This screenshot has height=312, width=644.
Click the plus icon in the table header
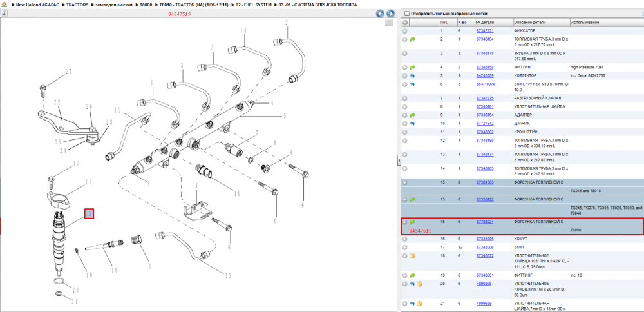coord(405,22)
